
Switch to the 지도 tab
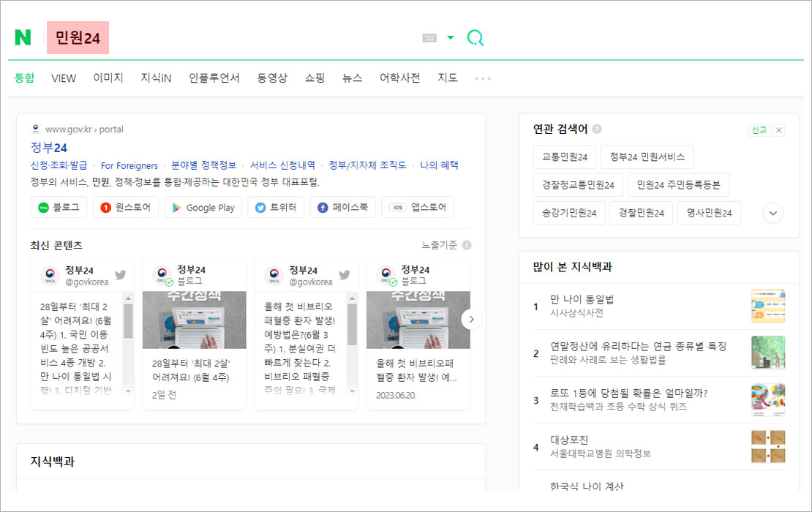448,78
